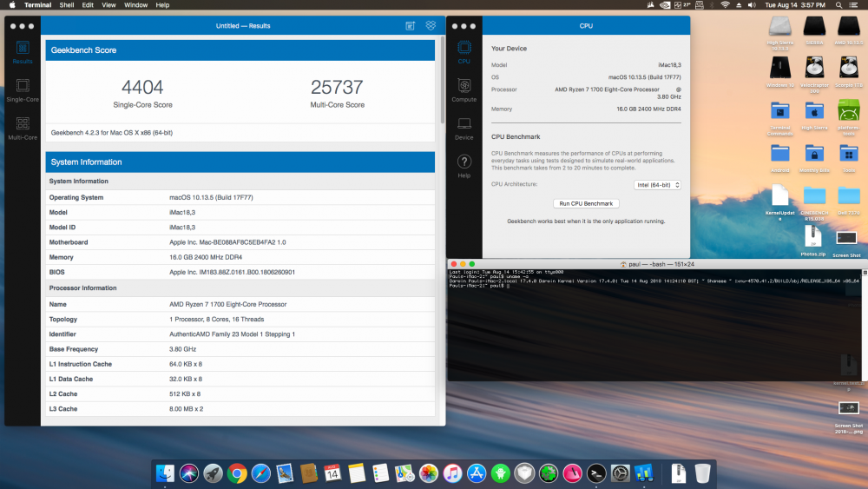Open the Apple menu
This screenshot has height=489, width=868.
pyautogui.click(x=12, y=5)
